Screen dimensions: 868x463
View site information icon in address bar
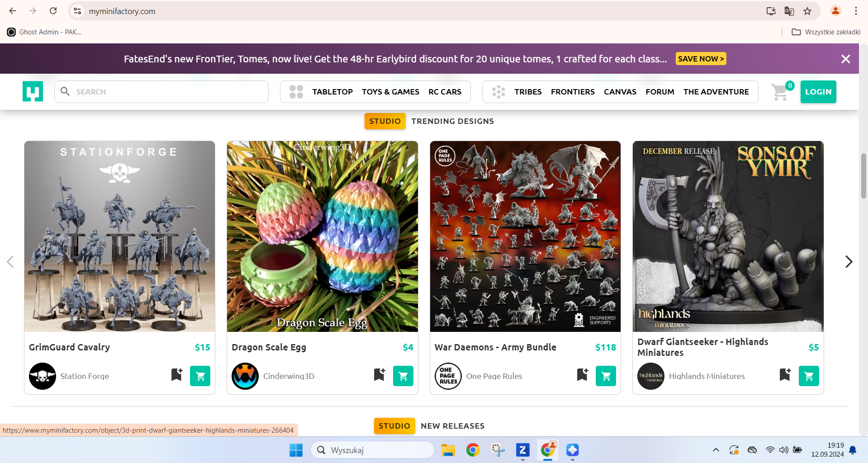click(78, 11)
